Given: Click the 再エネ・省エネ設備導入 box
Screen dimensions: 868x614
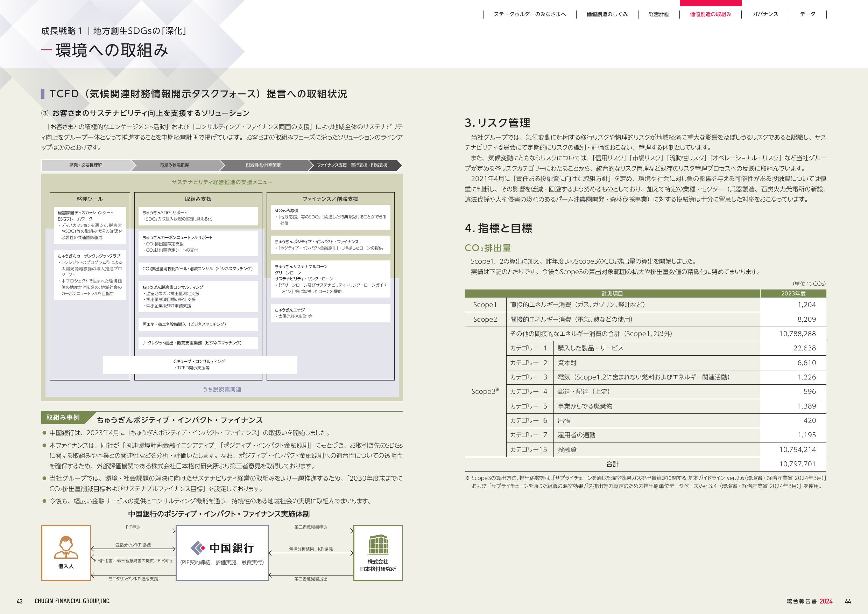Looking at the screenshot, I should [198, 325].
